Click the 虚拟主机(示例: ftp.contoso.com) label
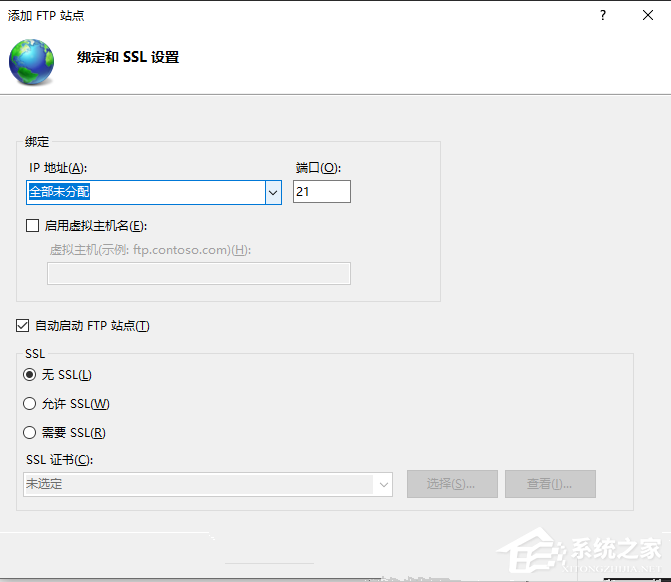 pyautogui.click(x=150, y=249)
